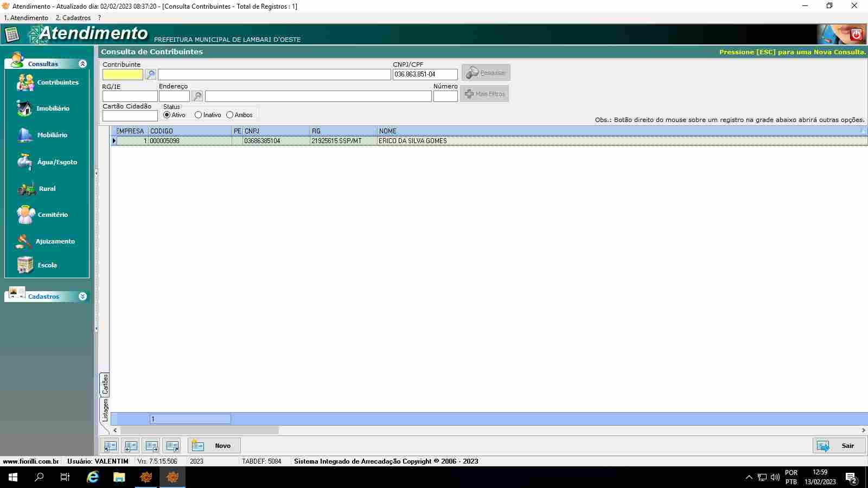
Task: Expand the Cadastros sidebar panel
Action: 82,297
